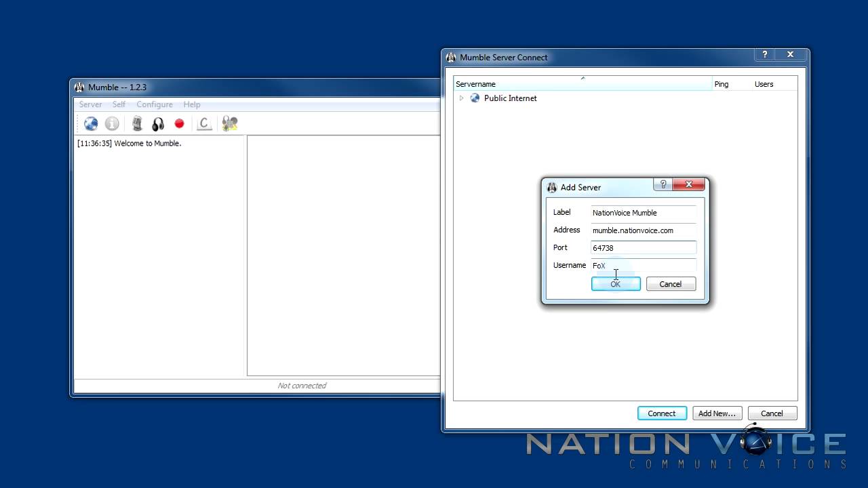Click the Settings icon on the toolbar
The image size is (868, 488).
coord(229,123)
